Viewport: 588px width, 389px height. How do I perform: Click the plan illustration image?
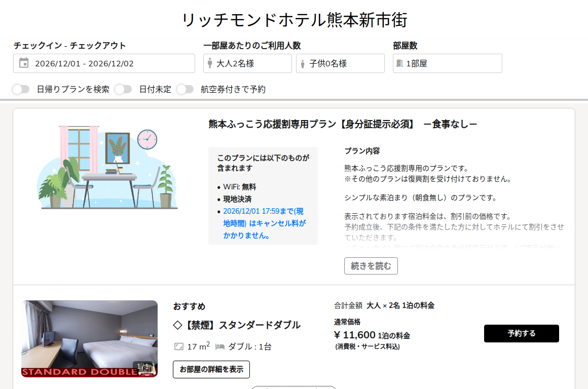107,167
